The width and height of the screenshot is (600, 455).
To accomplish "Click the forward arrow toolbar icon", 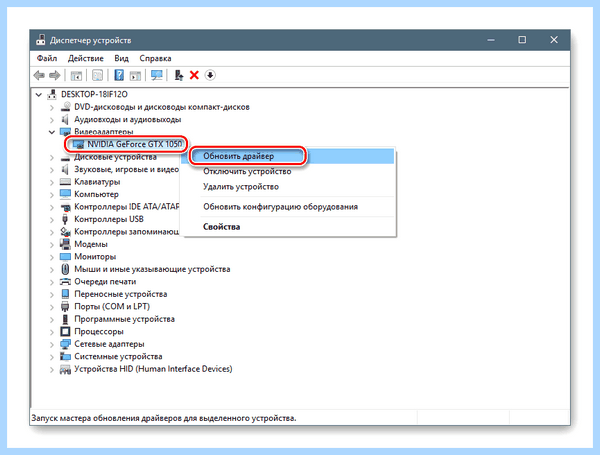I will [55, 75].
